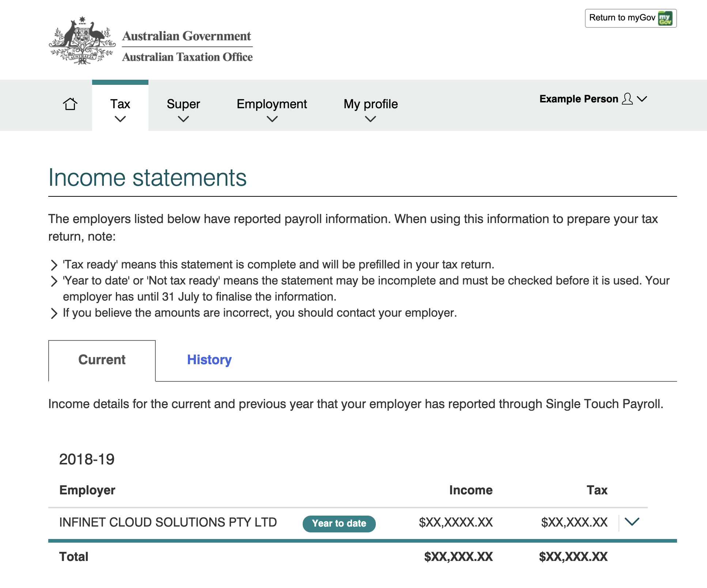The image size is (707, 588).
Task: Expand the INFINET CLOUD SOLUTIONS row details
Action: (632, 522)
